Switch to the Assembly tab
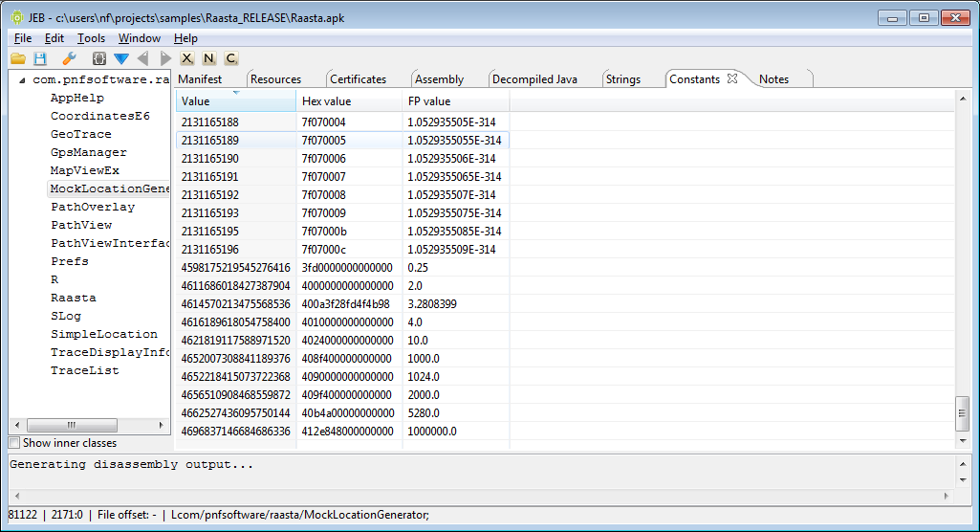The width and height of the screenshot is (980, 532). point(440,79)
